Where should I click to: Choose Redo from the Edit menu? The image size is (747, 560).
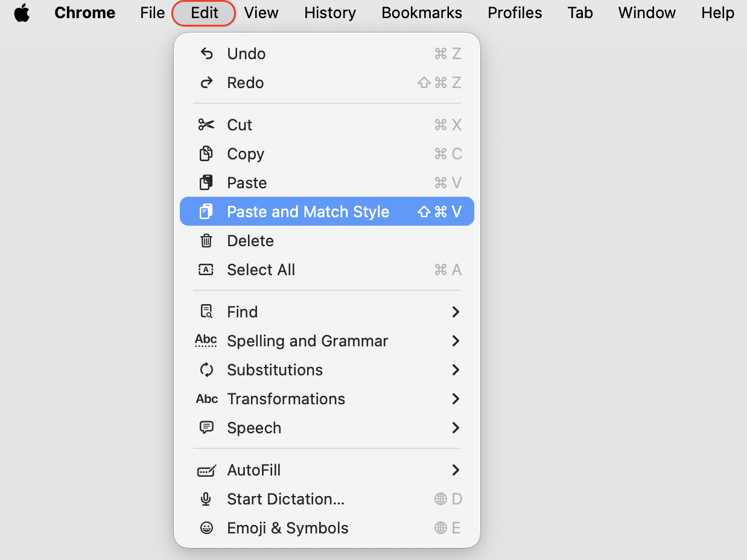pyautogui.click(x=327, y=83)
